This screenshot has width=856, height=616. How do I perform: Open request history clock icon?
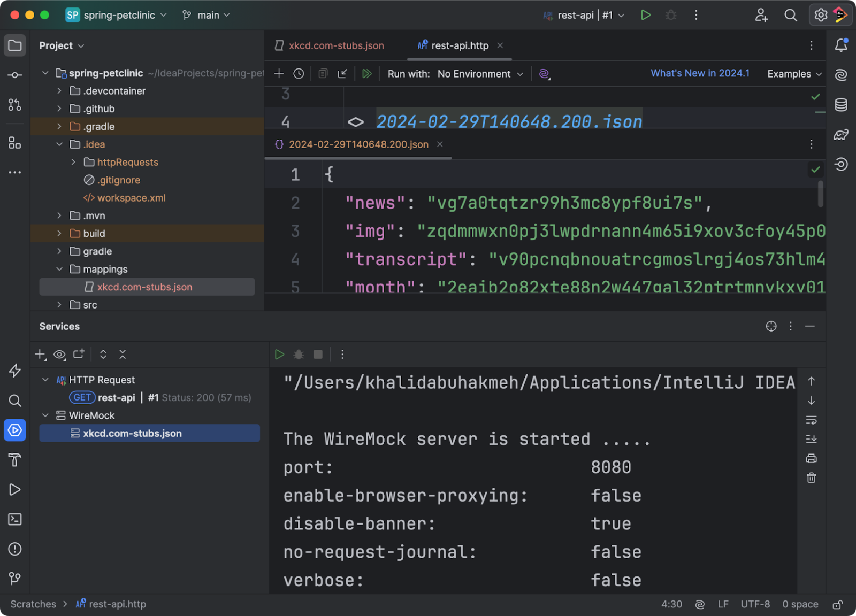[x=299, y=74]
